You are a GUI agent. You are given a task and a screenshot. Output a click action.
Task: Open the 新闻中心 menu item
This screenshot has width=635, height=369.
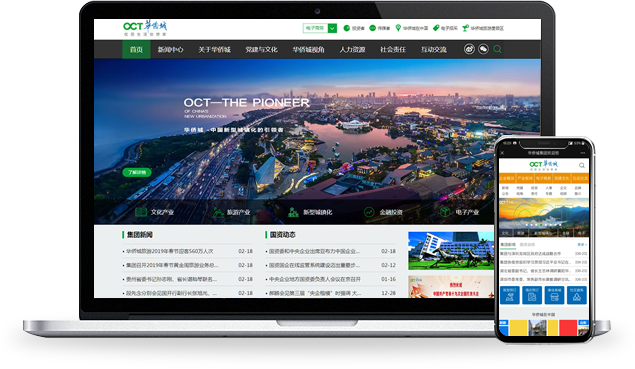pos(170,49)
